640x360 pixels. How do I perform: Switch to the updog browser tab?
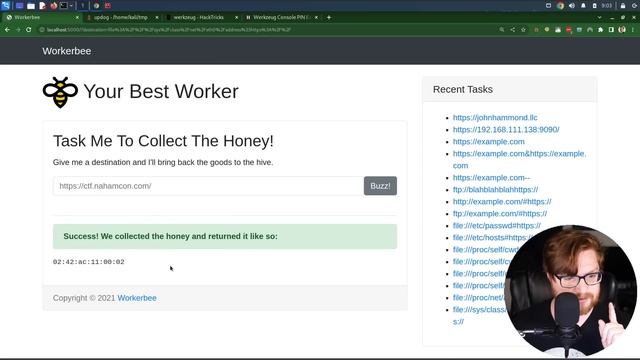point(121,18)
